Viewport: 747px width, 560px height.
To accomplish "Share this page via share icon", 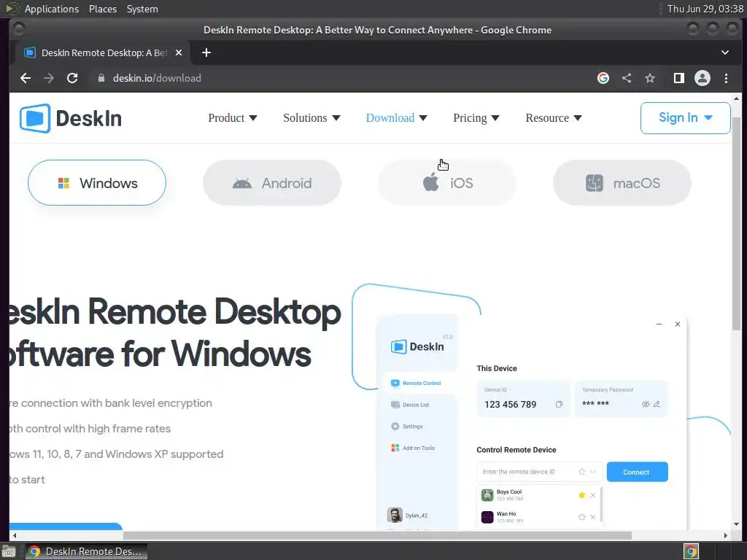I will coord(627,78).
